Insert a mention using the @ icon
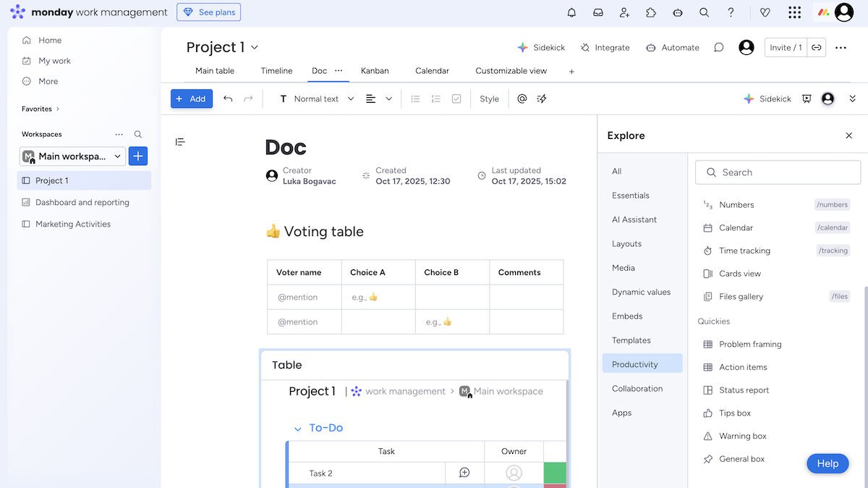The height and width of the screenshot is (488, 868). click(x=522, y=98)
